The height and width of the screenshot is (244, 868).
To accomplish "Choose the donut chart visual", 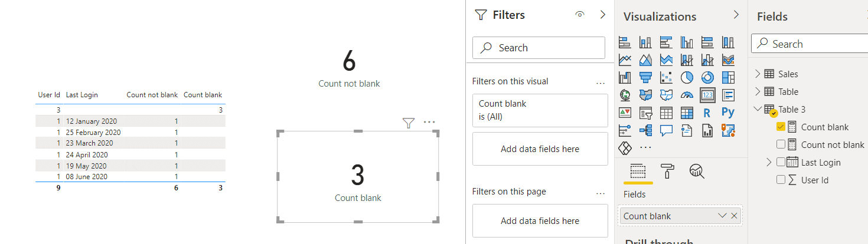I will (707, 77).
